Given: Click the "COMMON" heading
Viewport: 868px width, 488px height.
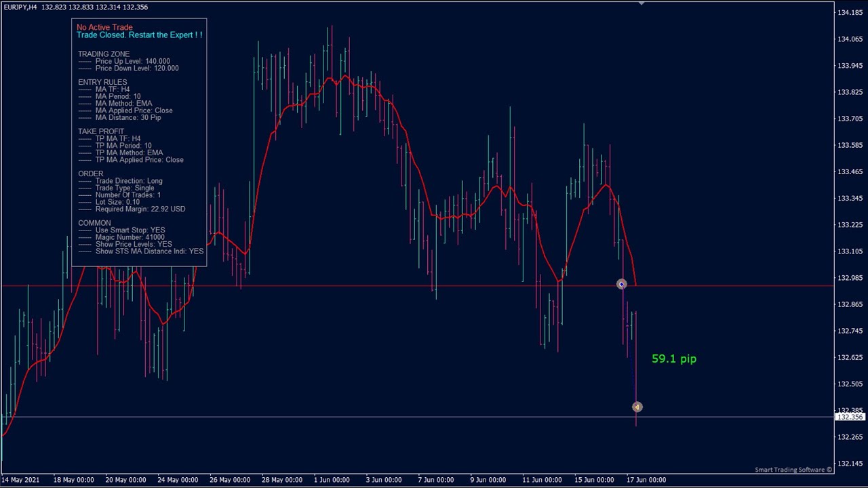Looking at the screenshot, I should [x=94, y=223].
